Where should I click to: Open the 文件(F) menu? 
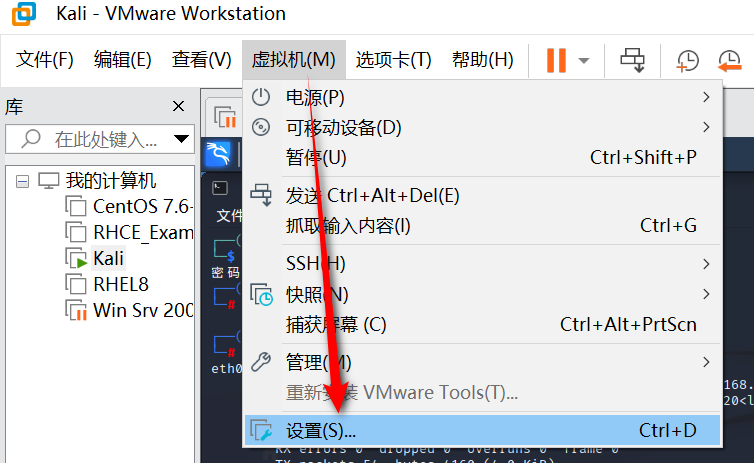point(45,60)
